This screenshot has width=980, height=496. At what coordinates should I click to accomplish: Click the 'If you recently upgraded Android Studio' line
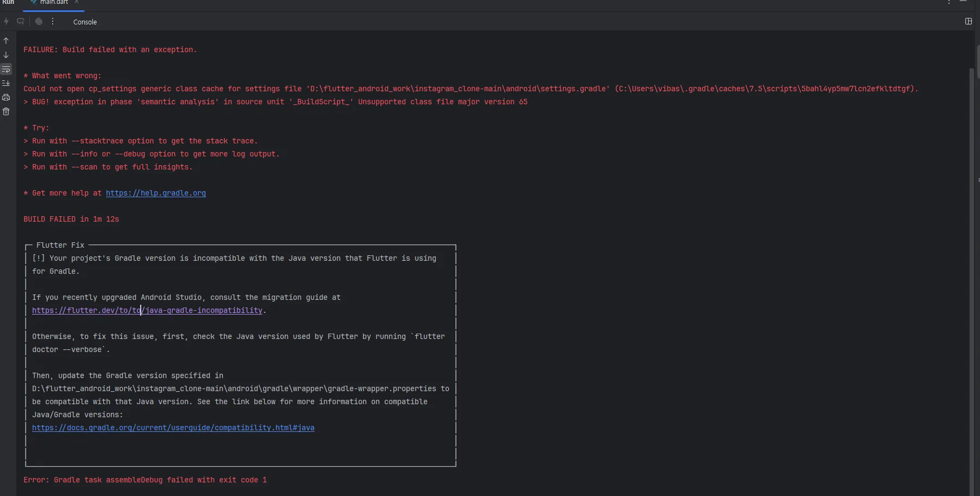point(186,298)
